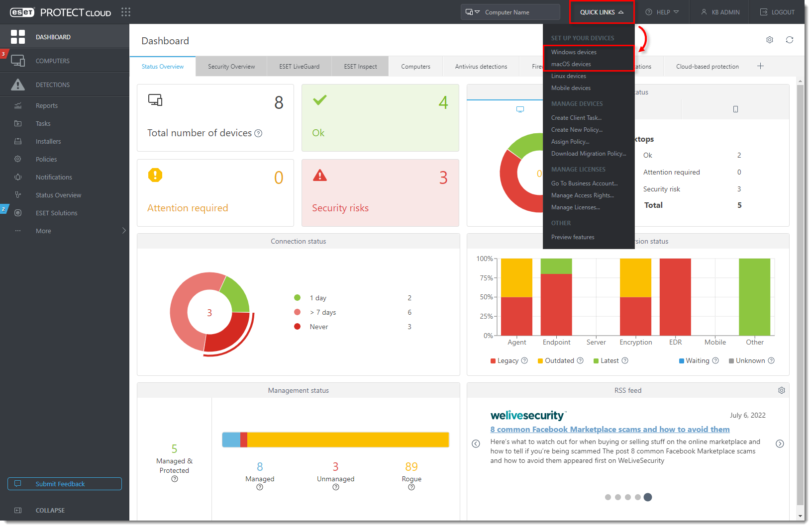Image resolution: width=812 pixels, height=528 pixels.
Task: Open the Computers dashboard tab
Action: 415,67
